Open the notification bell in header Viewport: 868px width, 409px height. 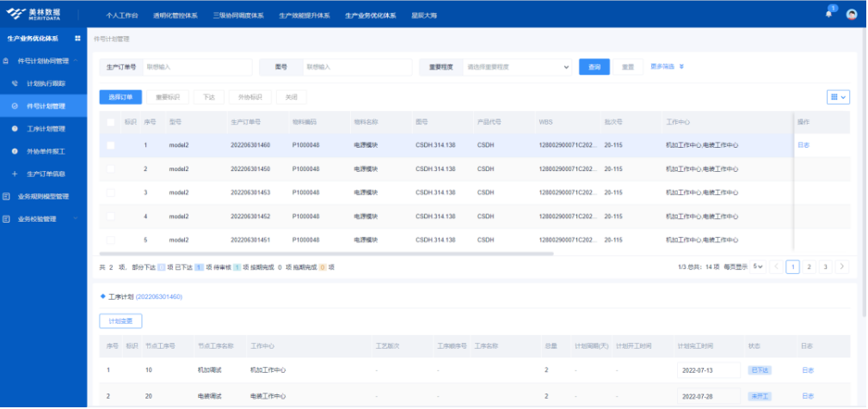pyautogui.click(x=830, y=15)
